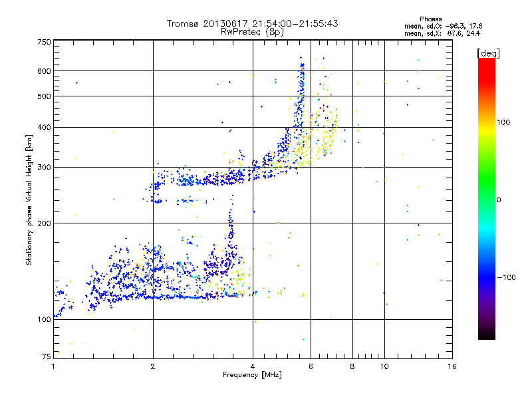
Task: Click the y-axis tick label '400'
Action: [44, 128]
